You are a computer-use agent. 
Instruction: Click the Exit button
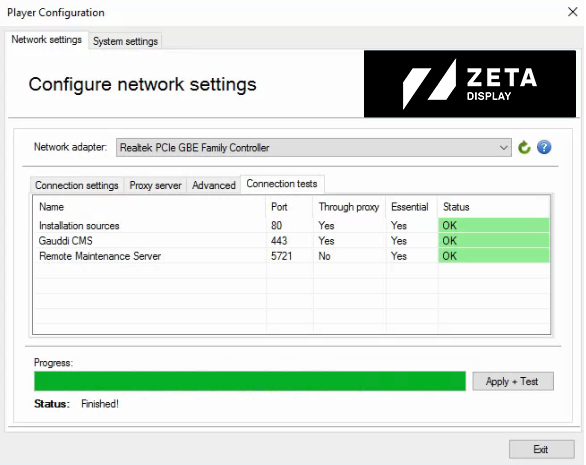tap(541, 449)
